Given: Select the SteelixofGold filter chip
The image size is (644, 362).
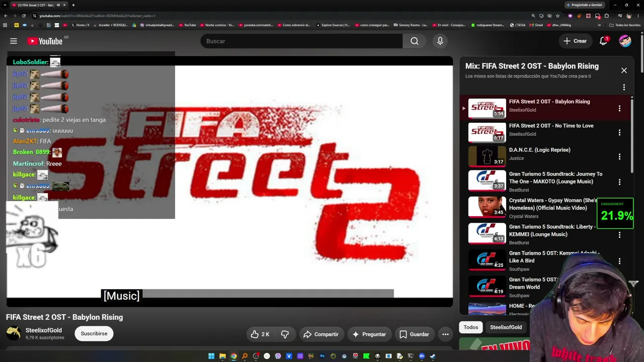Looking at the screenshot, I should coord(506,327).
